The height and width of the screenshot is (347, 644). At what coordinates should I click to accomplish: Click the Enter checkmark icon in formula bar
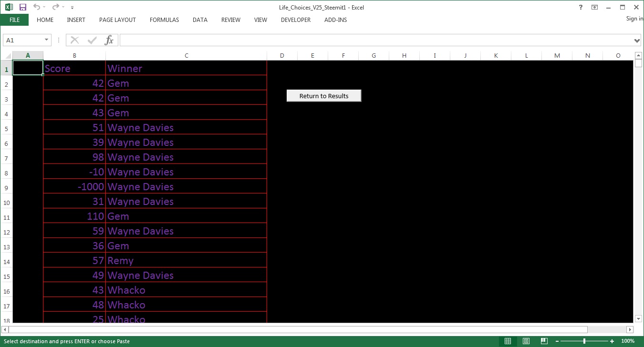(x=92, y=41)
